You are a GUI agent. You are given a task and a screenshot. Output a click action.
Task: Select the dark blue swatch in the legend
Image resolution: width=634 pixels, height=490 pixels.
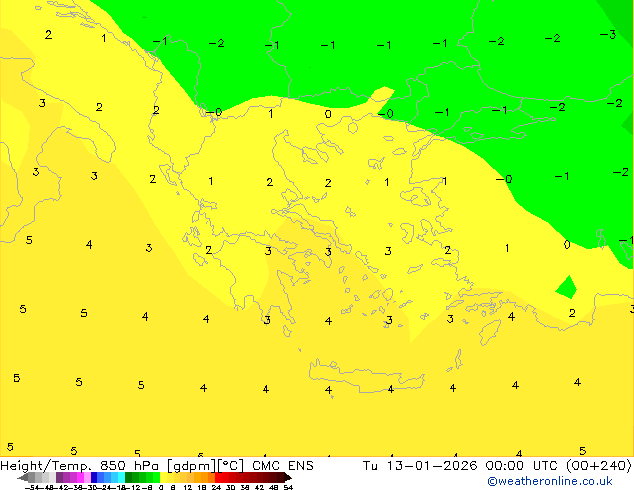pyautogui.click(x=94, y=477)
